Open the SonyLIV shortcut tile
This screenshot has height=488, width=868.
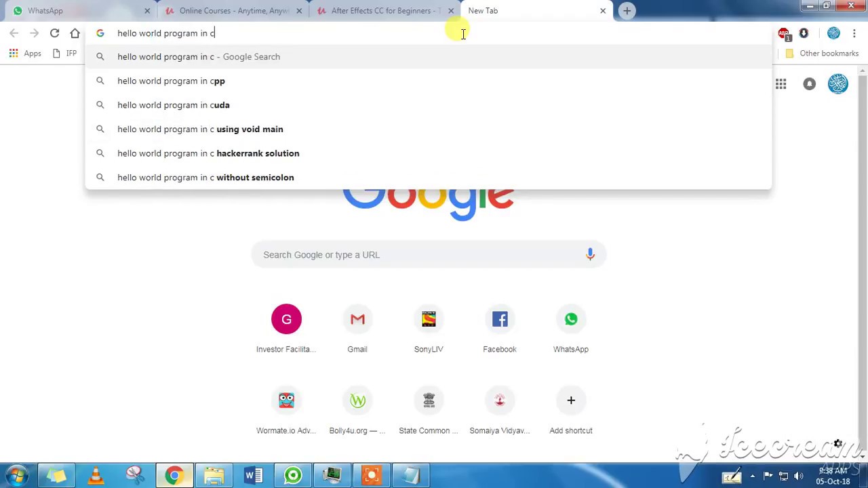pyautogui.click(x=429, y=329)
